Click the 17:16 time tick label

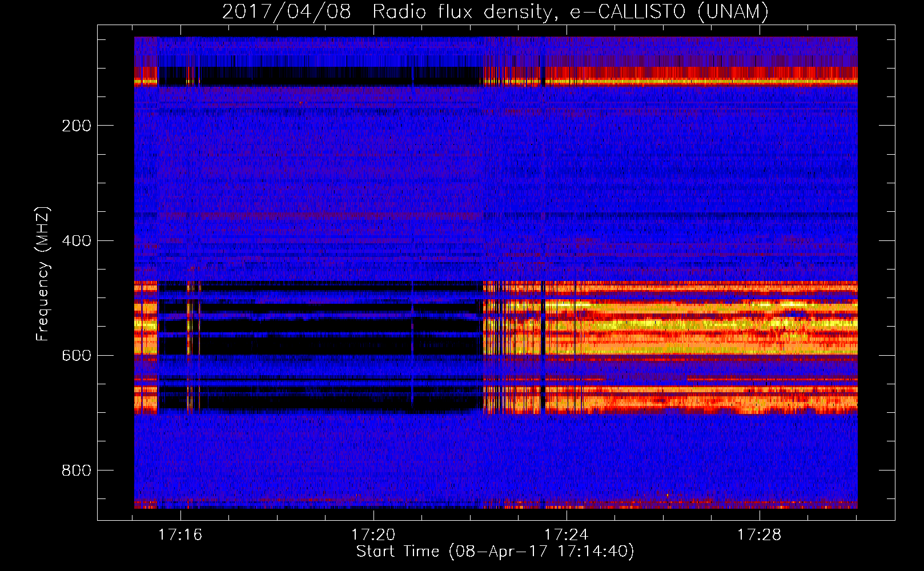[180, 534]
